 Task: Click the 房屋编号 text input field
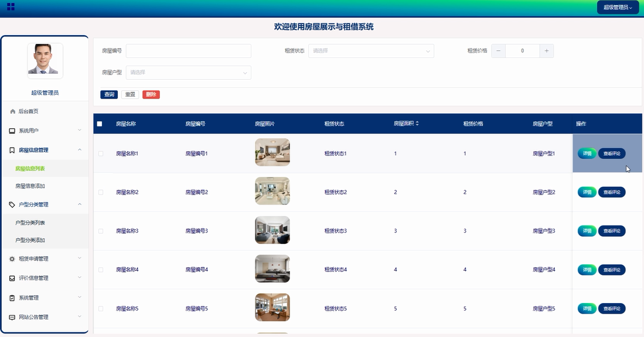(189, 51)
